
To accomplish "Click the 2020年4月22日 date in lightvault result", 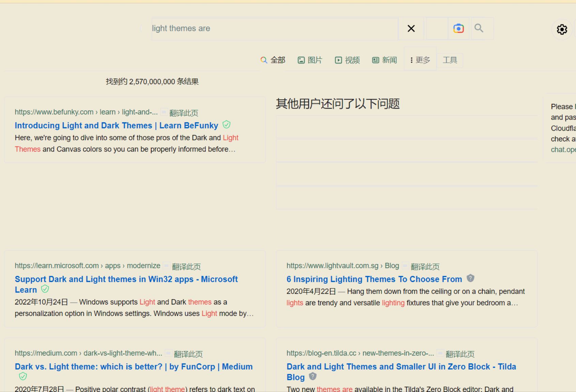I will pyautogui.click(x=311, y=292).
